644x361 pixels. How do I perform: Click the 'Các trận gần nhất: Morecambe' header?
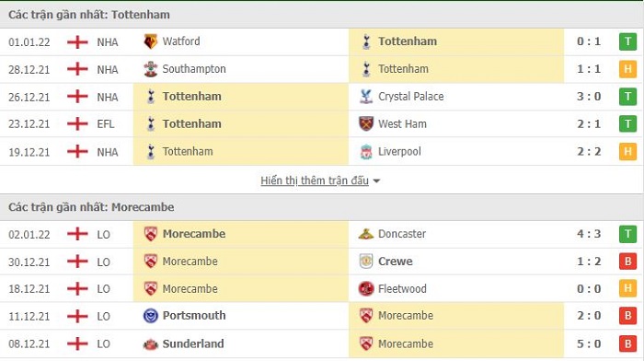point(91,207)
